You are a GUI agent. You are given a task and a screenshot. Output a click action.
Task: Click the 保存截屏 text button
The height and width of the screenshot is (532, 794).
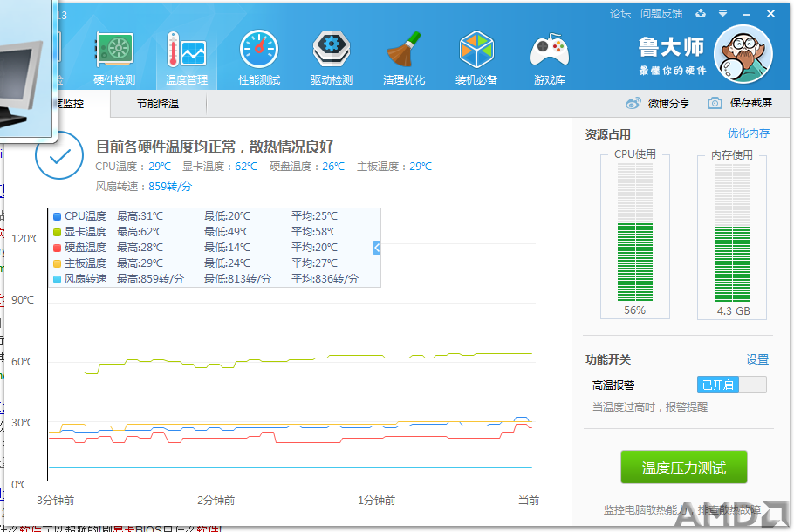coord(751,103)
